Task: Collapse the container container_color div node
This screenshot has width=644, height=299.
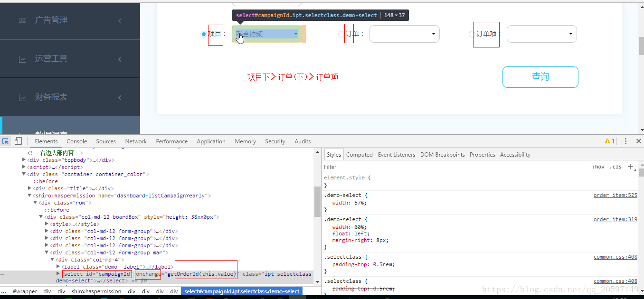Action: 24,174
